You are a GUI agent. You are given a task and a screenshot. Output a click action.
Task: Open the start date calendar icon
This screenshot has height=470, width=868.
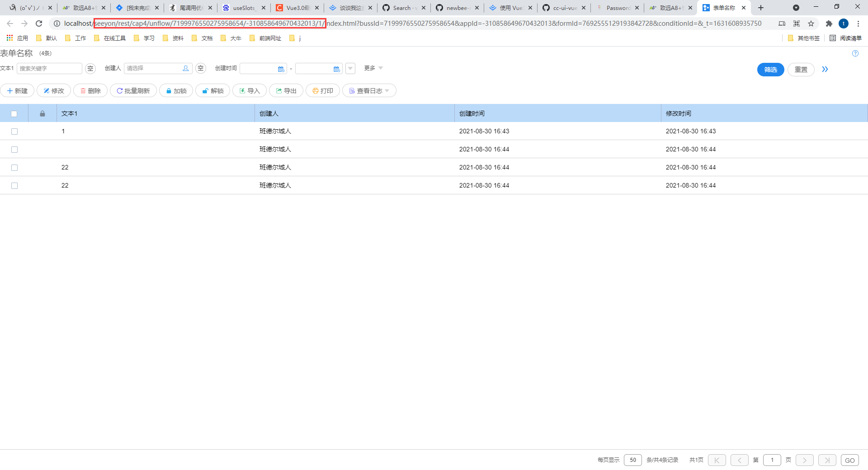(281, 69)
